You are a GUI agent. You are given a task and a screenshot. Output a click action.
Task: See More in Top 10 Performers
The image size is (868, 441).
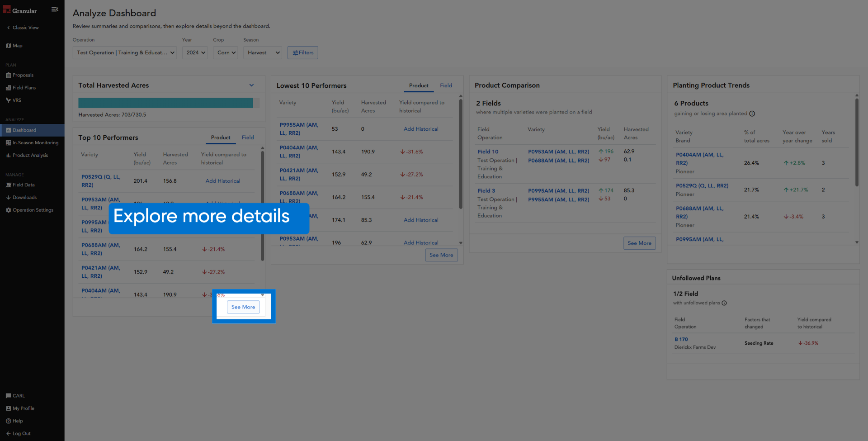coord(243,308)
